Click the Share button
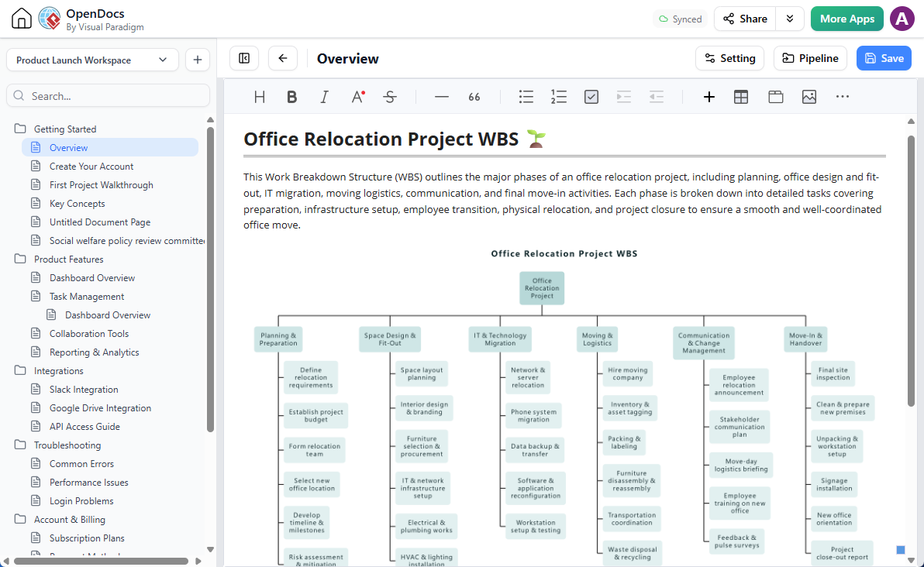The height and width of the screenshot is (567, 924). 746,19
